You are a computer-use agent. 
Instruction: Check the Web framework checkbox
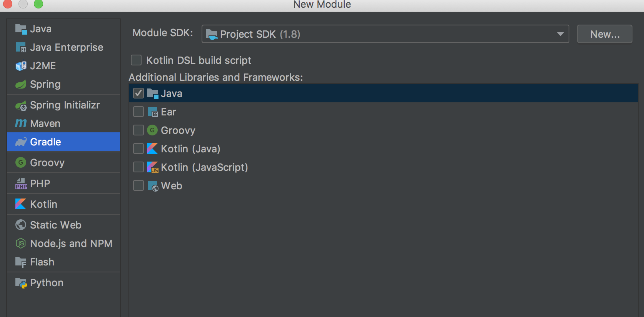[138, 185]
